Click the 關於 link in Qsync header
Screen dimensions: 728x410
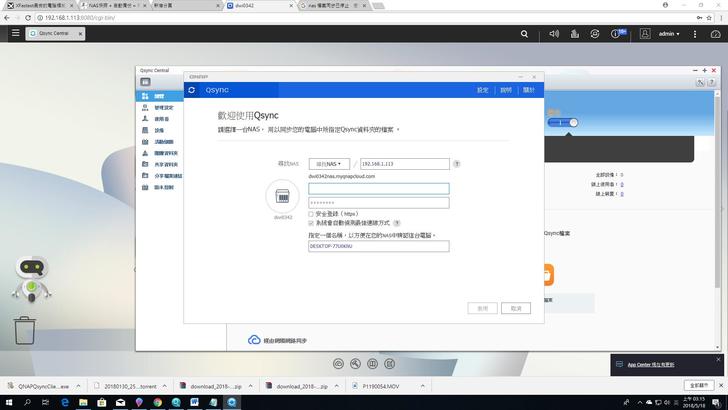click(x=529, y=90)
